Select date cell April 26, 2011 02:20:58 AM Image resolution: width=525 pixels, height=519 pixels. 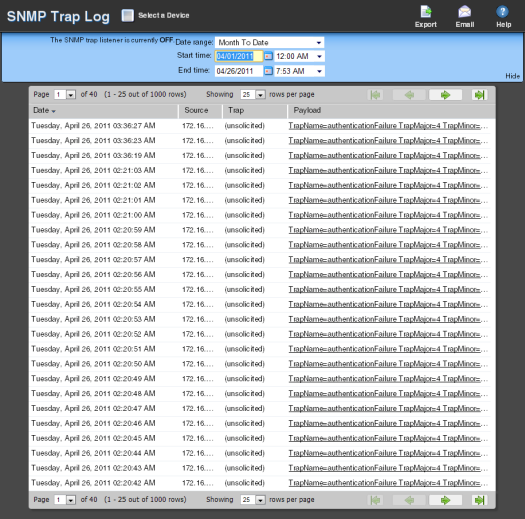click(x=93, y=245)
